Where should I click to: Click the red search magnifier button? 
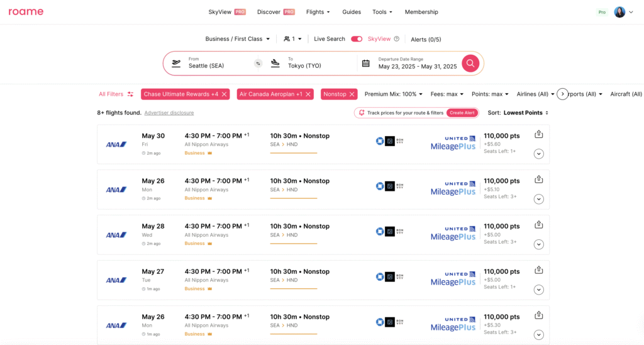[x=470, y=63]
